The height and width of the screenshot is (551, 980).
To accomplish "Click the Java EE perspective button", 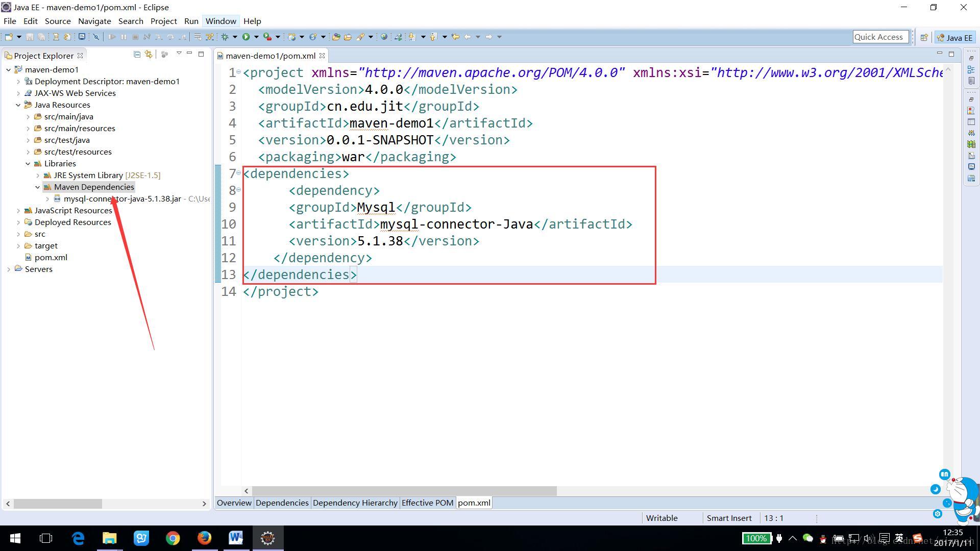I will coord(954,37).
